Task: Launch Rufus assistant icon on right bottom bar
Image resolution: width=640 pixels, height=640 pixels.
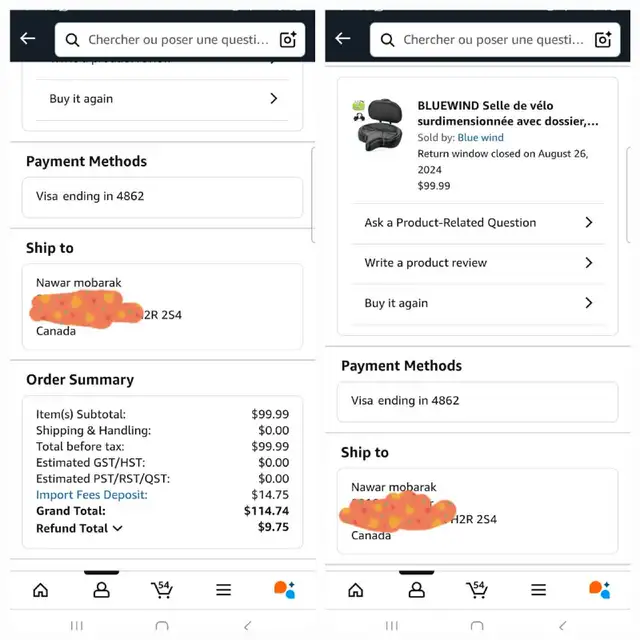Action: pos(599,590)
